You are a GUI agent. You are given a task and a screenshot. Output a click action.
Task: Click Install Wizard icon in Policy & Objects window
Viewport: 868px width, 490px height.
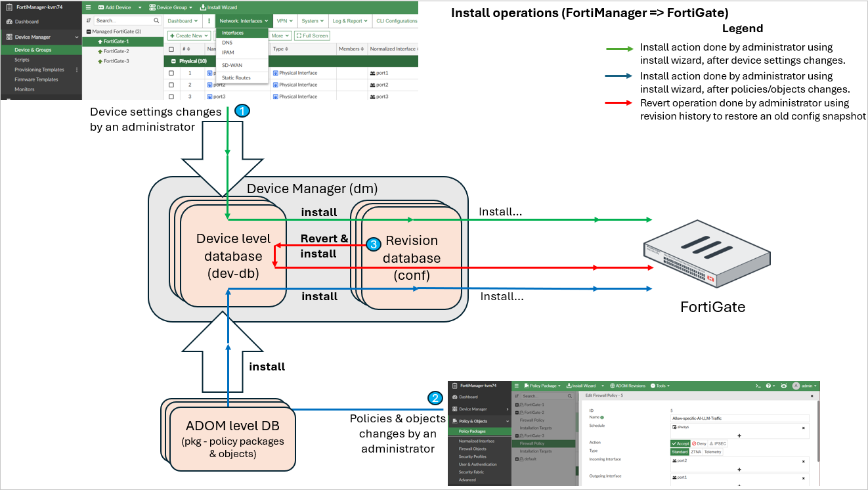(569, 386)
